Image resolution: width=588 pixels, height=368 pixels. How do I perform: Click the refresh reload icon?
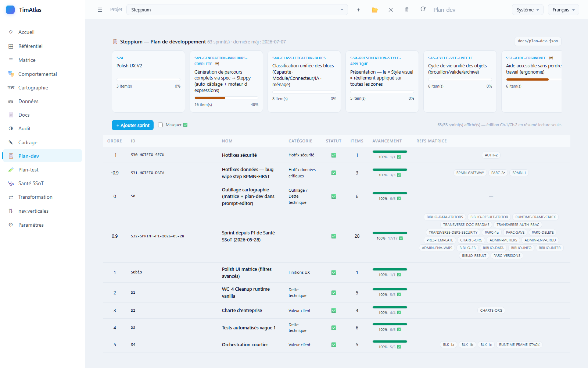pyautogui.click(x=423, y=9)
